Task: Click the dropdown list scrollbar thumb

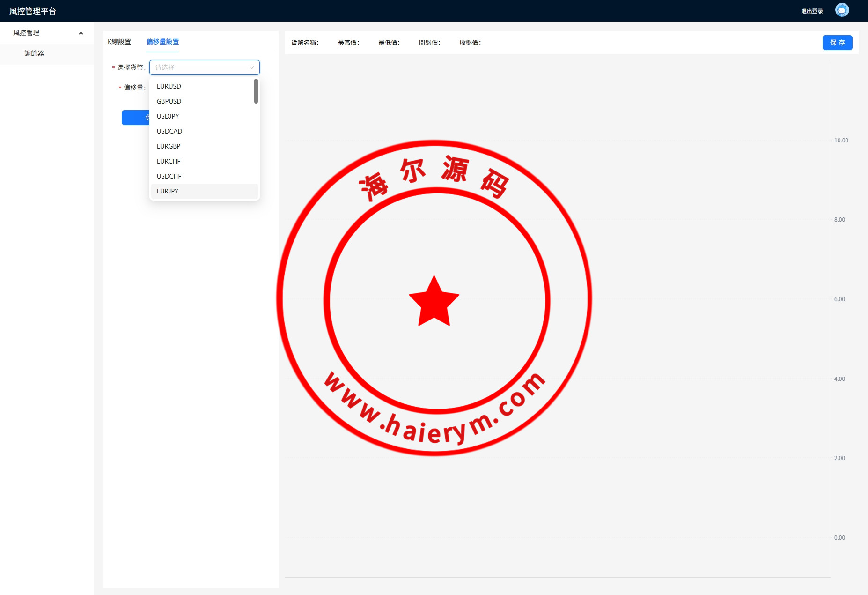Action: pyautogui.click(x=256, y=91)
